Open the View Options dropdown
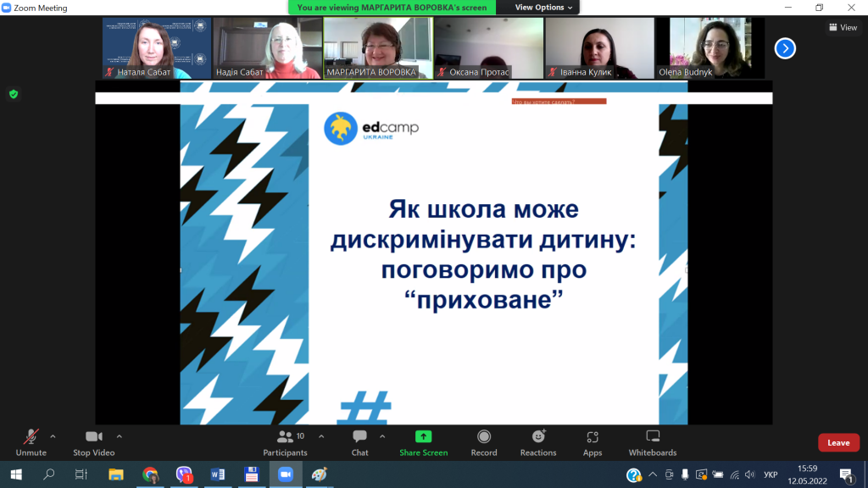Image resolution: width=868 pixels, height=488 pixels. tap(544, 8)
